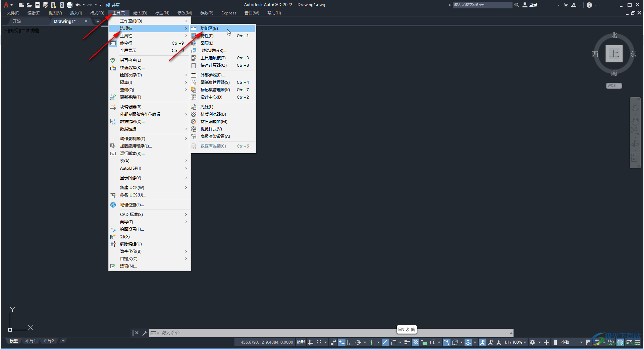Toggle 2D object snap status icon

[393, 342]
